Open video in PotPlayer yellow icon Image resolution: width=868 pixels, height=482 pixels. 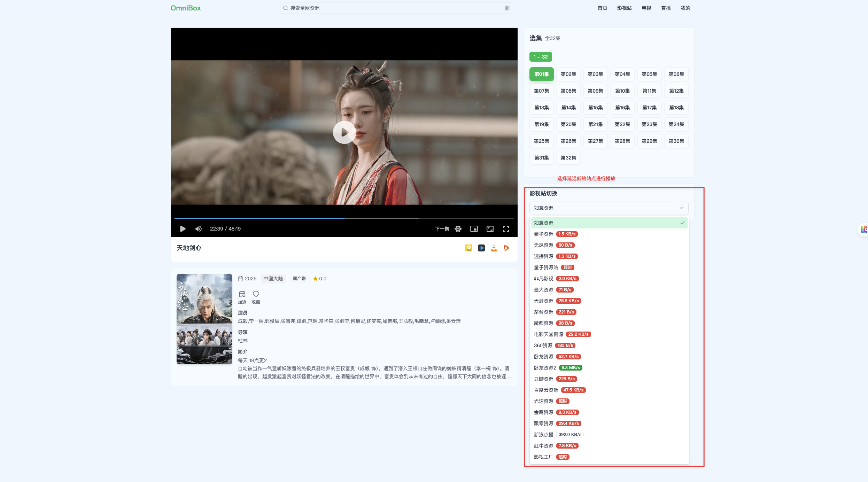point(469,248)
